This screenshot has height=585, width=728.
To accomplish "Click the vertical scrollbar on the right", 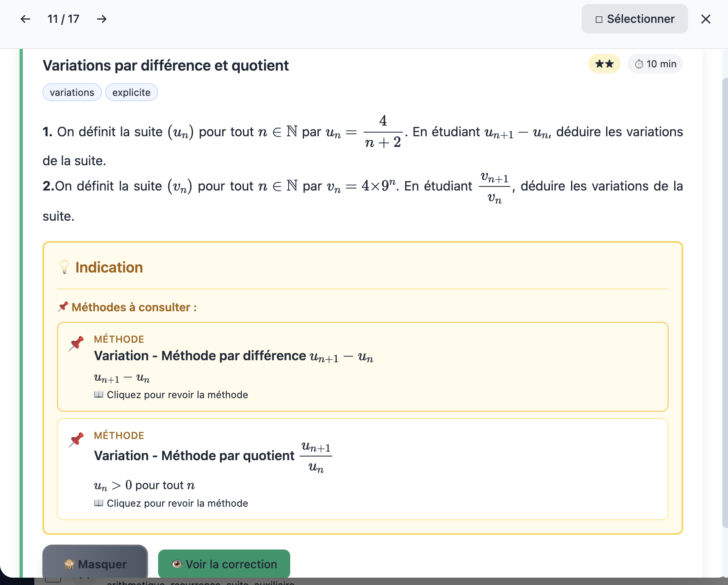I will (x=725, y=302).
